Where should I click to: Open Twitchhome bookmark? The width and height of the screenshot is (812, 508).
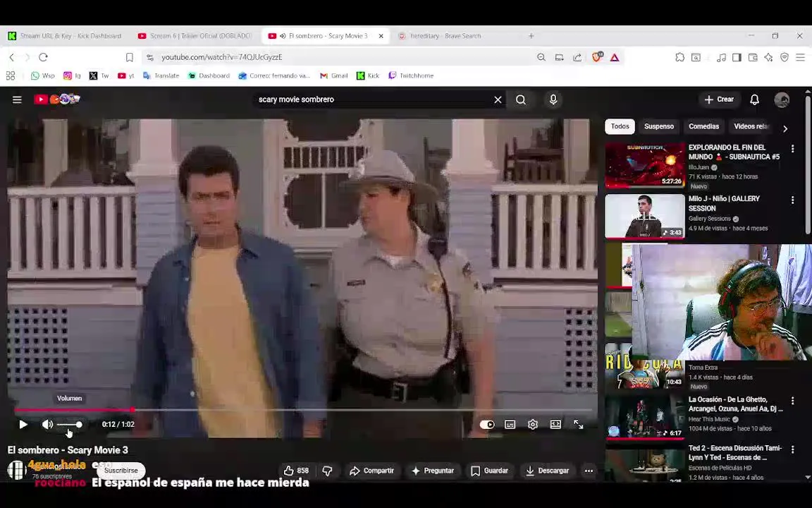click(x=411, y=75)
